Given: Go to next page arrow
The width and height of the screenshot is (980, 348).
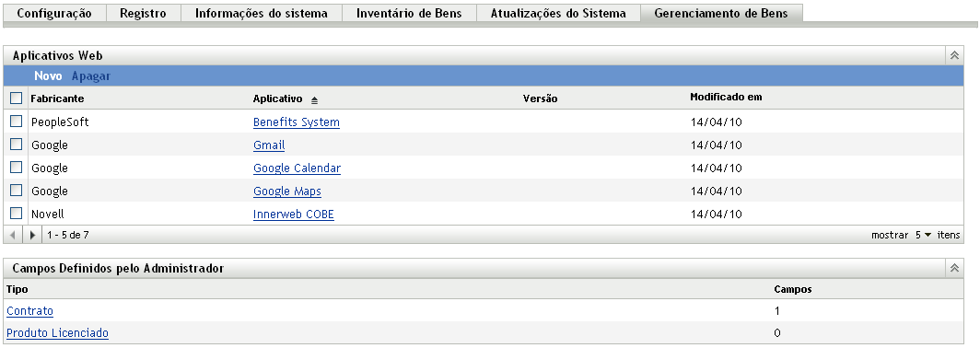Looking at the screenshot, I should tap(32, 236).
